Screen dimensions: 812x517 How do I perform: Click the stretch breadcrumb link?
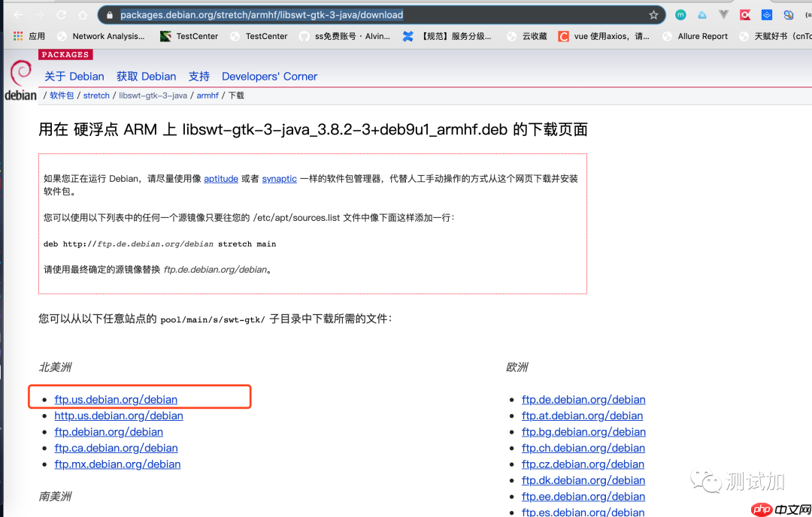click(x=96, y=95)
